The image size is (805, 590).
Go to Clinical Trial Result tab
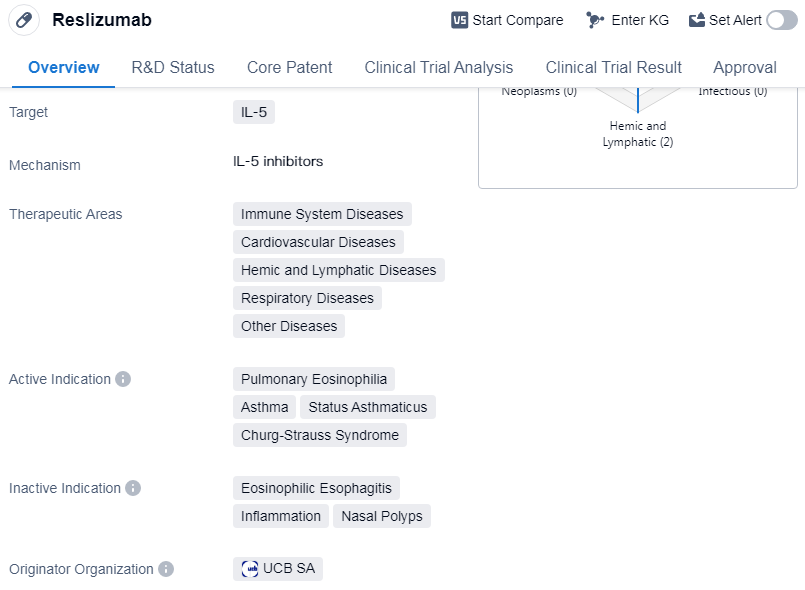(613, 68)
